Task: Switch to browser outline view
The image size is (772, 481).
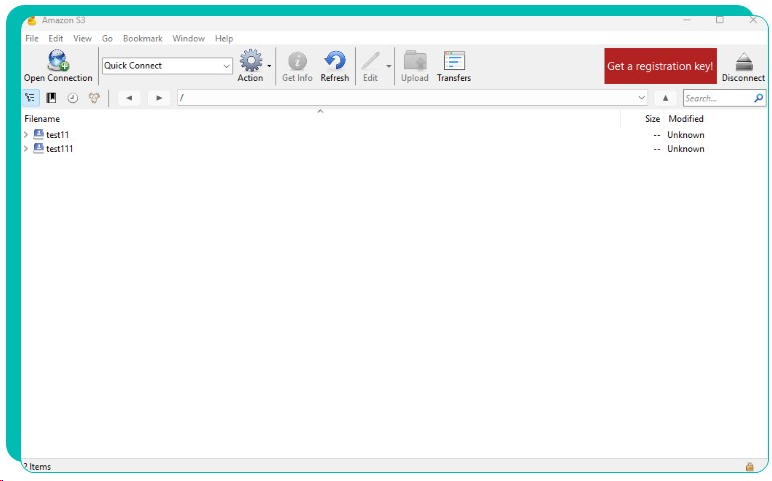Action: tap(31, 98)
